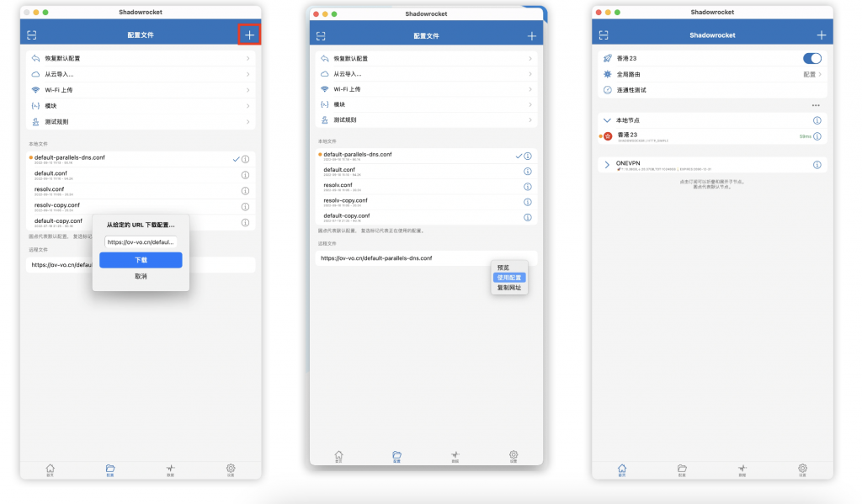Screen dimensions: 862x504
Task: Click the URL input field in dialog
Action: click(141, 241)
